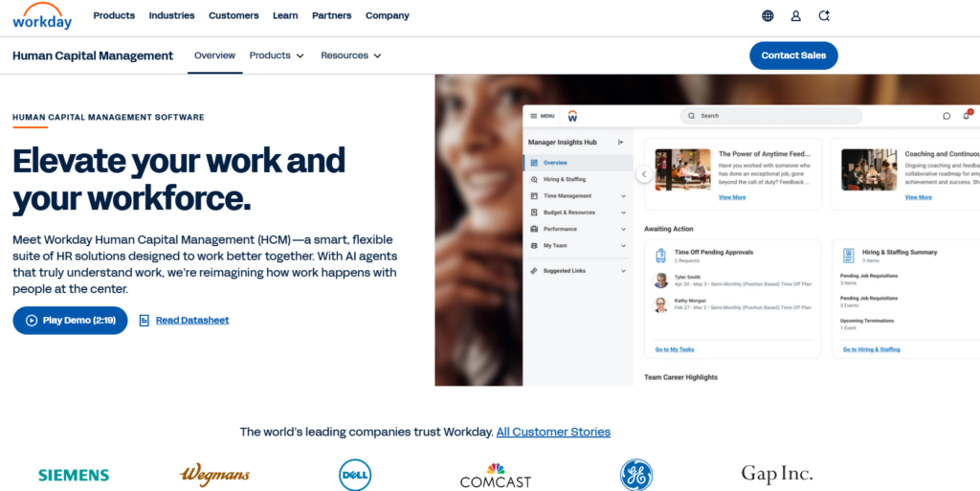
Task: Expand the Performance chevron
Action: click(623, 230)
